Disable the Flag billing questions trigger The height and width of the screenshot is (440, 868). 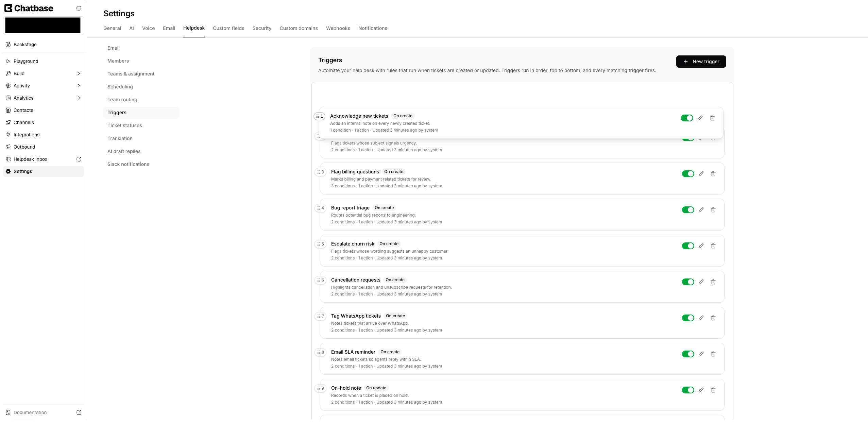(688, 174)
